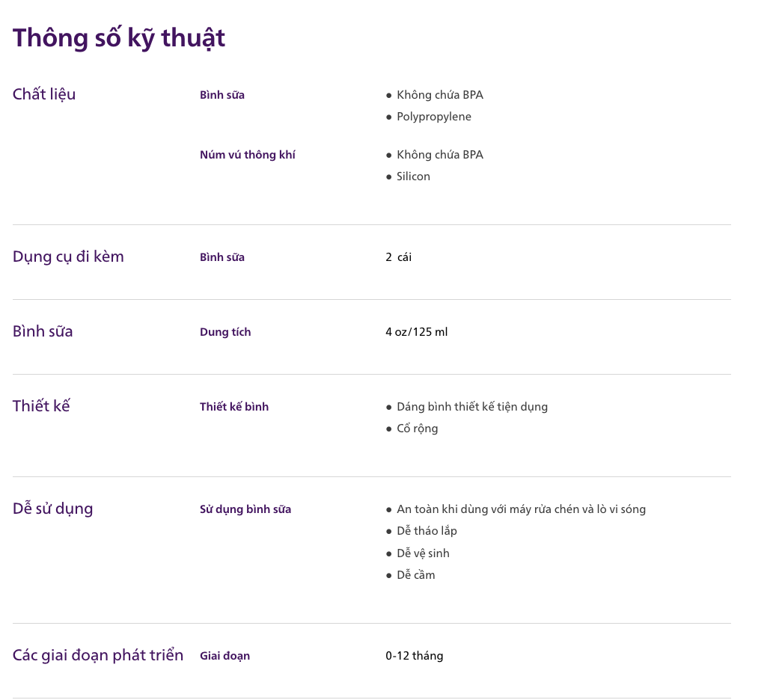Click the 'Thiết kế bình' label

(234, 407)
